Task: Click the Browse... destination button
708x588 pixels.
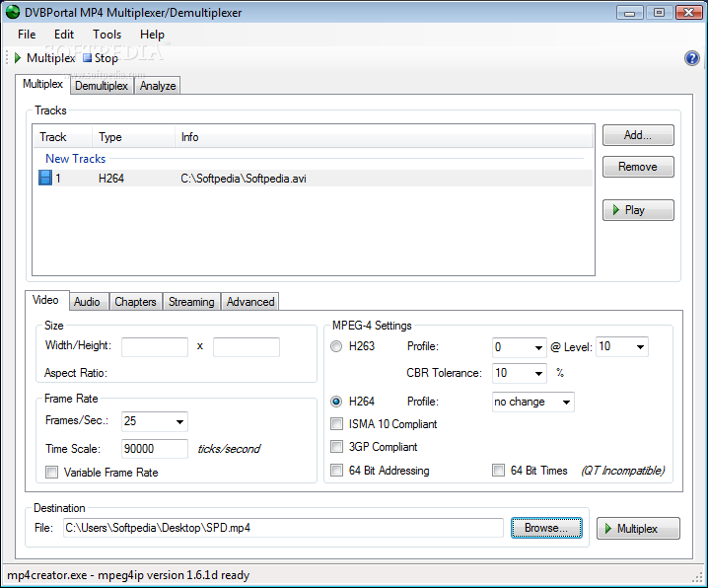Action: (546, 528)
